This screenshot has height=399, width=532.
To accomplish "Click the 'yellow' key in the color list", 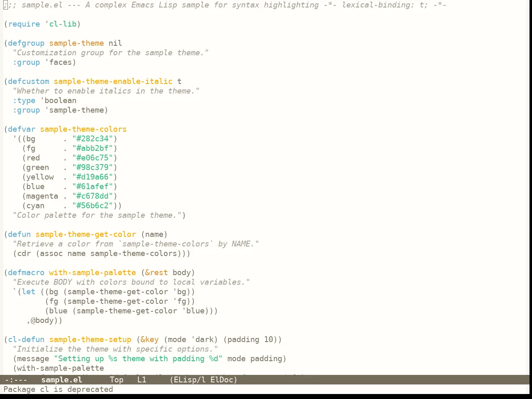I will (40, 177).
